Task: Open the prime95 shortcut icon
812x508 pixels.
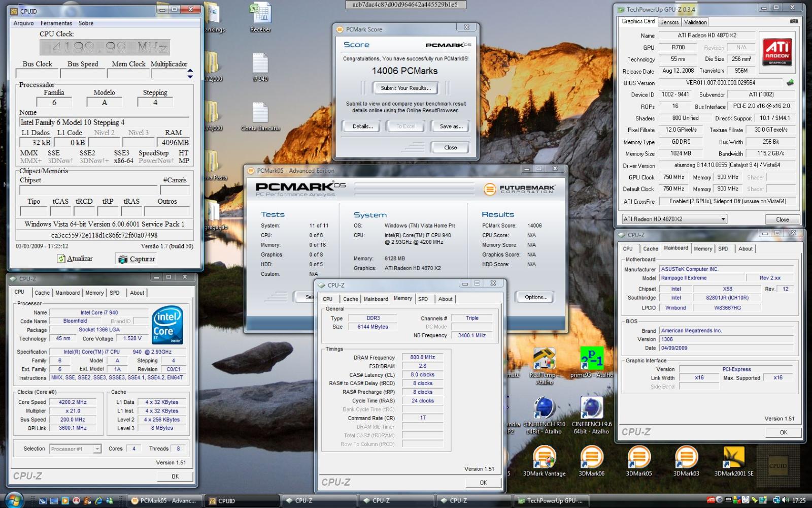Action: point(592,359)
